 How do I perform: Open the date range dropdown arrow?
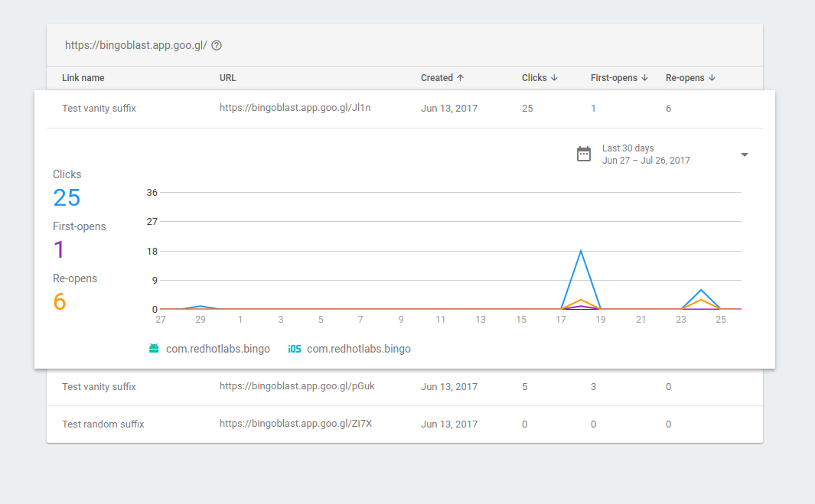pyautogui.click(x=745, y=155)
